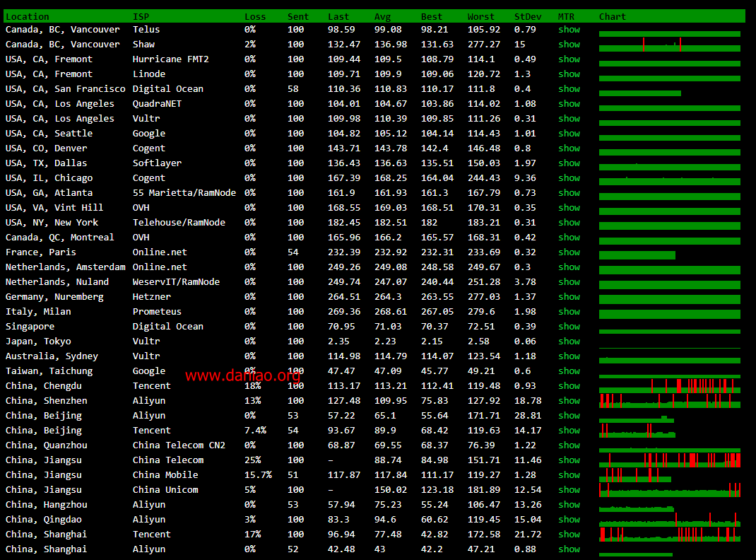This screenshot has height=560, width=756.
Task: Show MTR for Milan Prometeus row
Action: [x=569, y=312]
